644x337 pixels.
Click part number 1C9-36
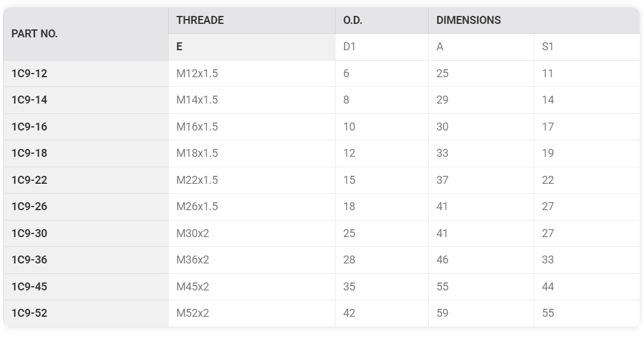29,260
